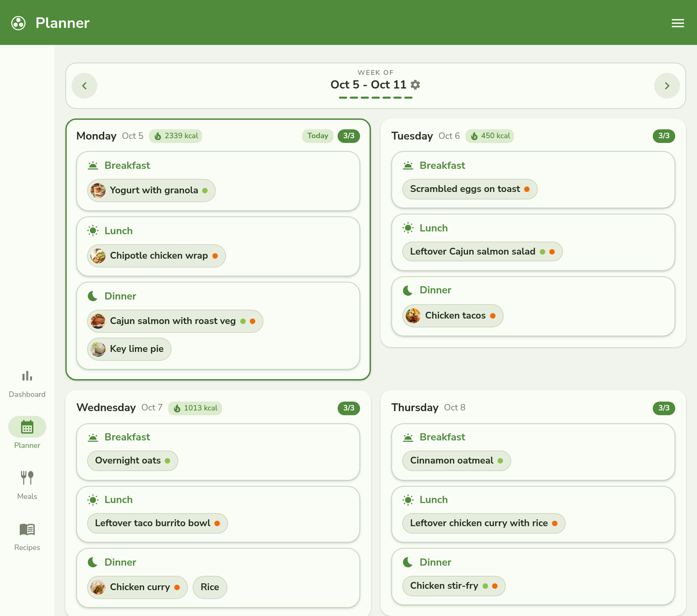Screen dimensions: 697x616
Task: Click the Planner app logo icon
Action: [x=19, y=23]
